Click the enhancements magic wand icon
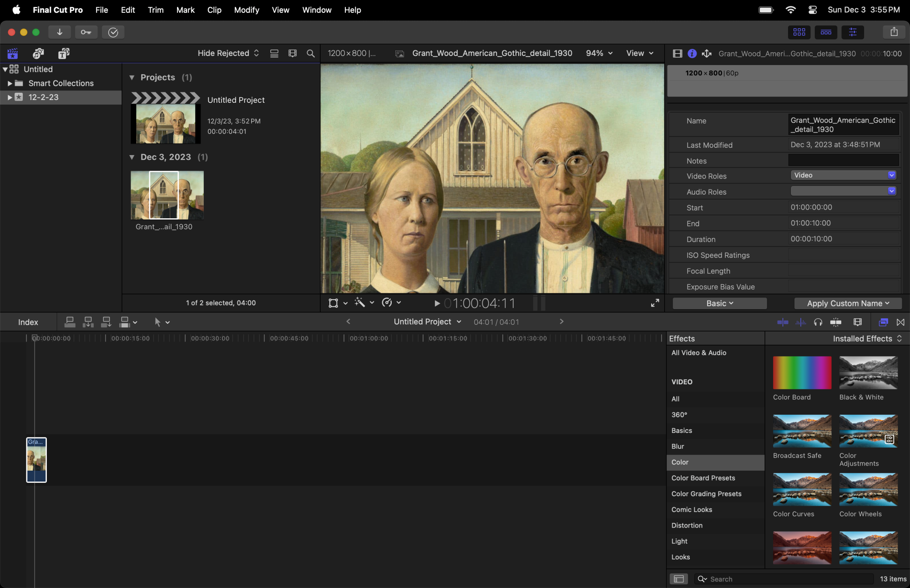This screenshot has width=910, height=588. (x=360, y=302)
